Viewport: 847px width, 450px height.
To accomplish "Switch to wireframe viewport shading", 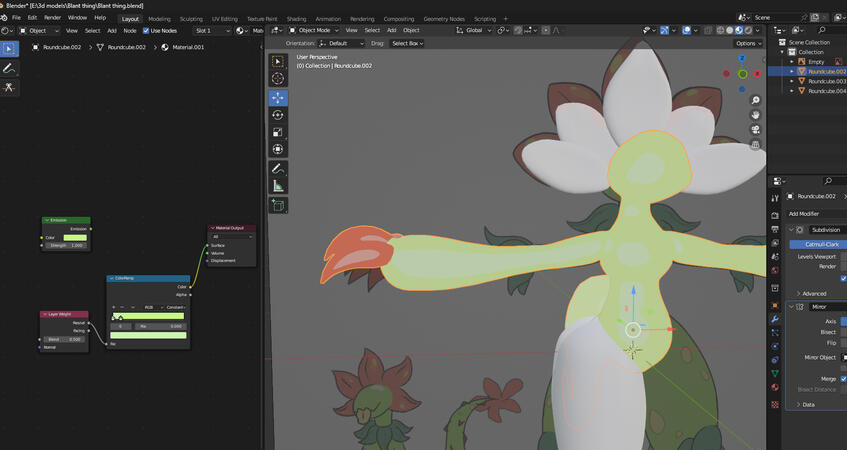I will [721, 30].
